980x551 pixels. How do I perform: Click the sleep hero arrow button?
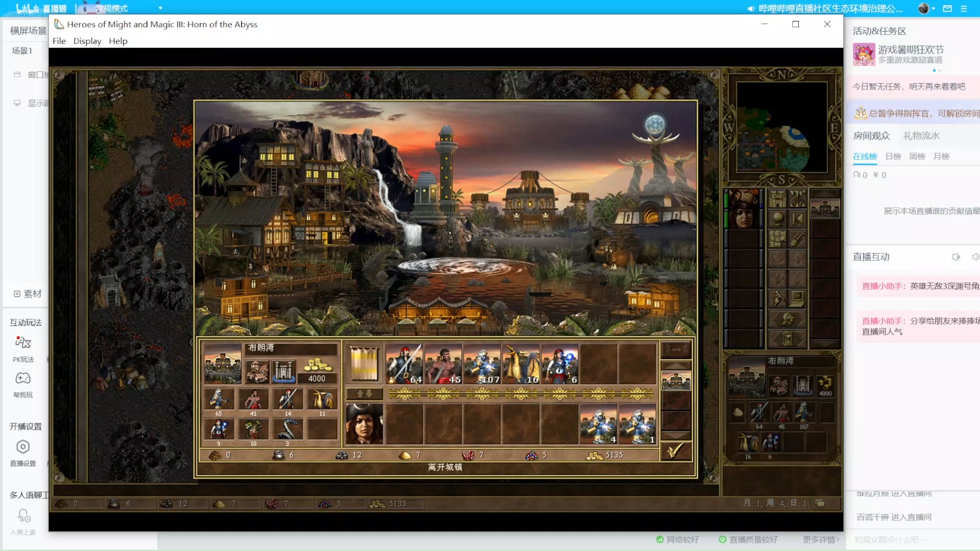click(x=797, y=218)
